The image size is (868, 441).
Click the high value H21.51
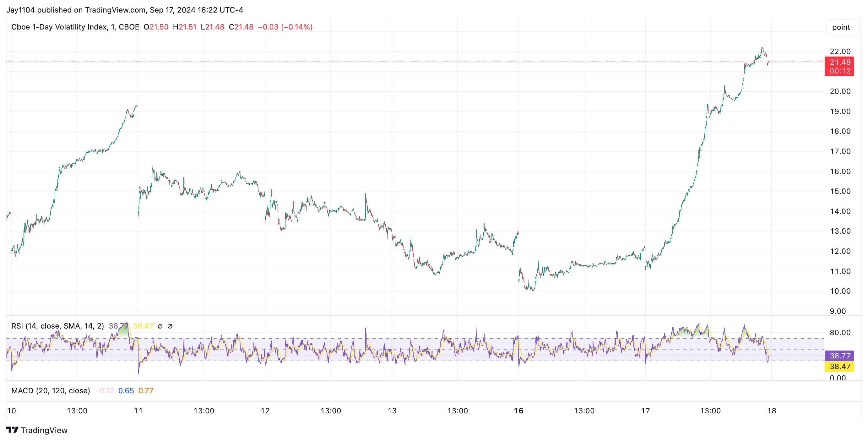185,27
